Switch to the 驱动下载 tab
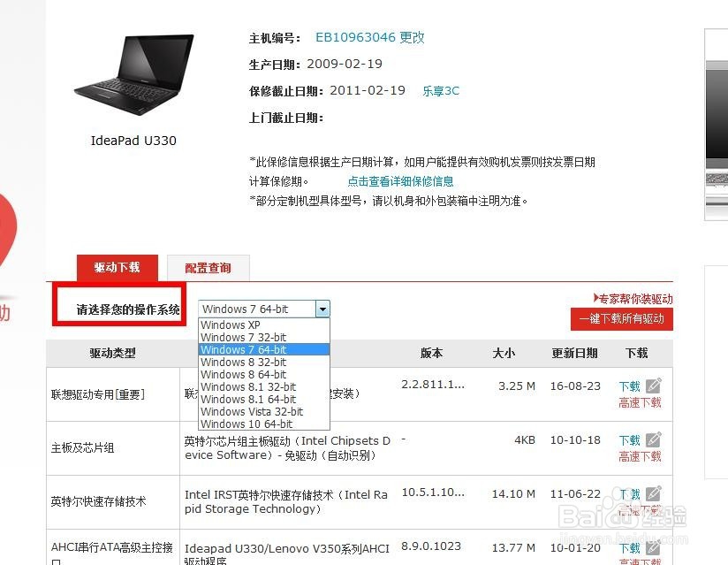 [x=118, y=268]
